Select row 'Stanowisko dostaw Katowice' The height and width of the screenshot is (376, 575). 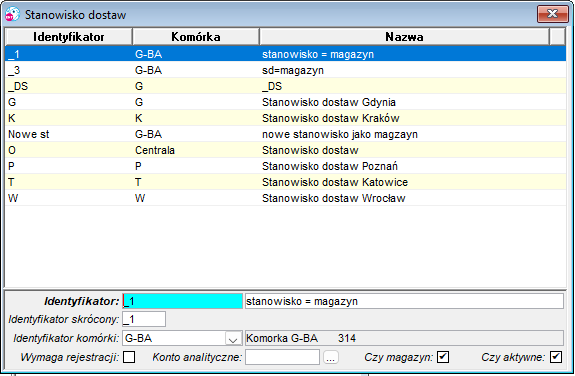[x=286, y=182]
